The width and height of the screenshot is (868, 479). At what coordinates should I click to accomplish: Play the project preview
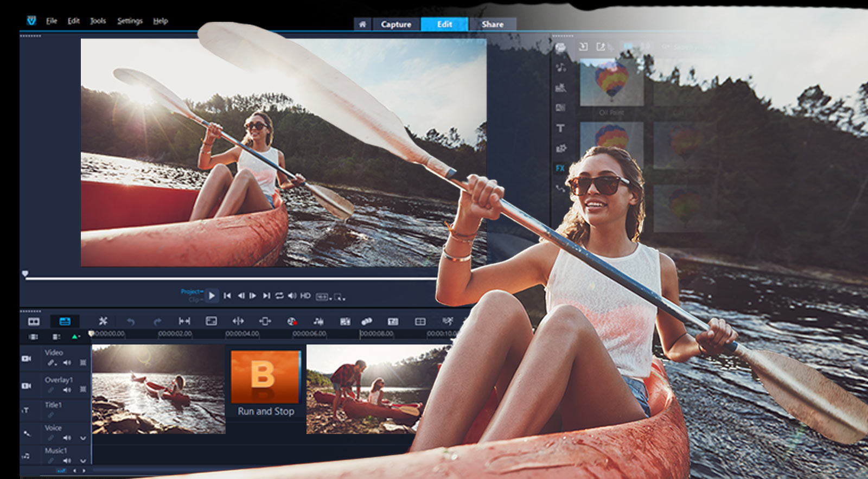pyautogui.click(x=212, y=296)
